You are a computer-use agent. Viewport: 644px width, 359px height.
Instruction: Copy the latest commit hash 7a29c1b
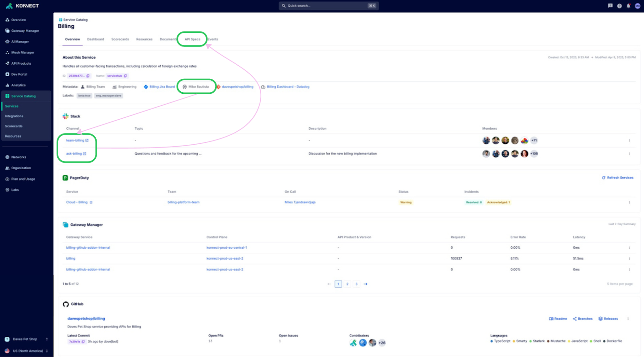tap(83, 341)
